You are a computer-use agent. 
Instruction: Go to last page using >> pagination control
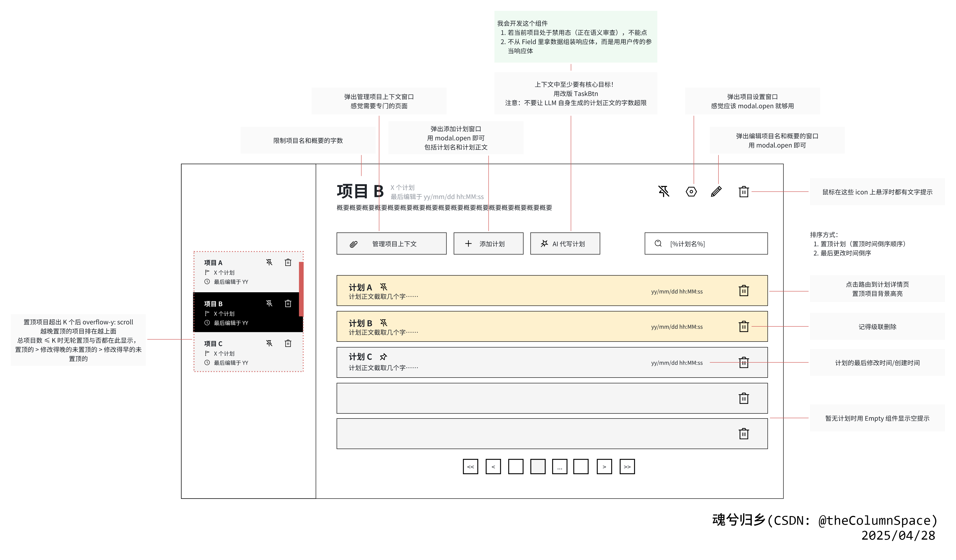click(x=627, y=467)
